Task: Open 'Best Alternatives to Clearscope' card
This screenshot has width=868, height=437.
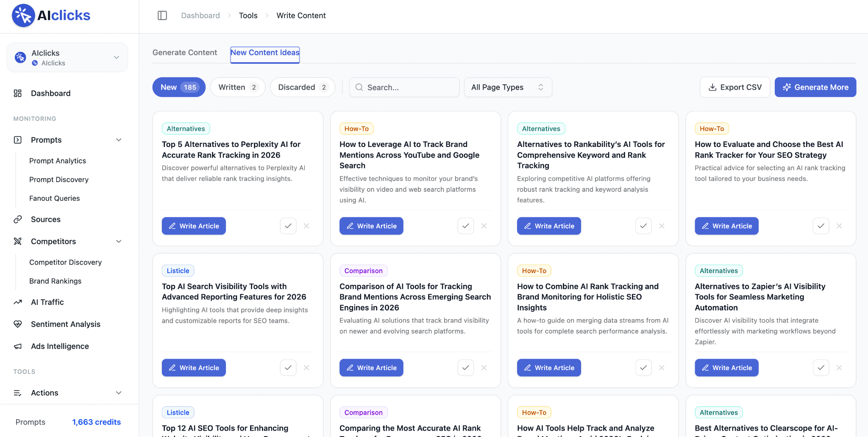Action: click(771, 416)
